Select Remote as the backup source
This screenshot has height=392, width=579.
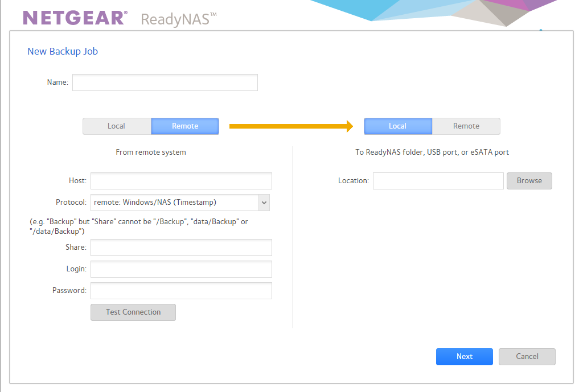pyautogui.click(x=185, y=126)
